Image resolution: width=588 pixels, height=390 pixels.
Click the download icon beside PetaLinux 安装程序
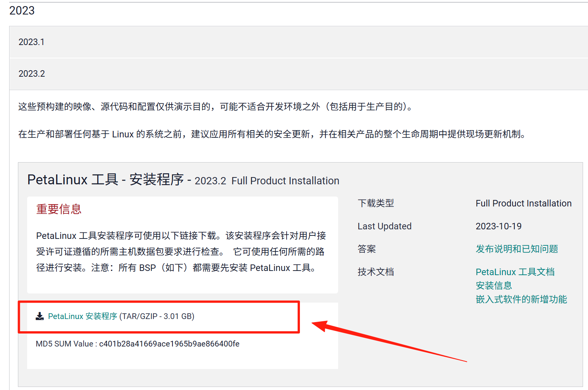(x=39, y=316)
